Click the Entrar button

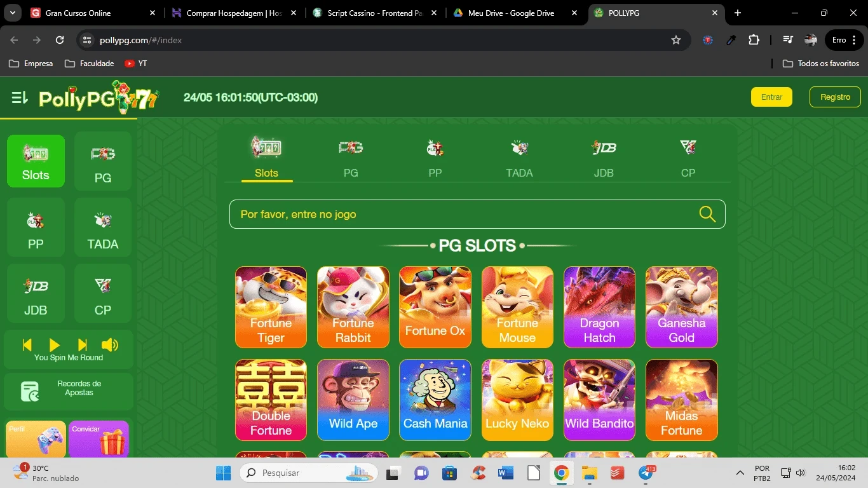tap(771, 97)
